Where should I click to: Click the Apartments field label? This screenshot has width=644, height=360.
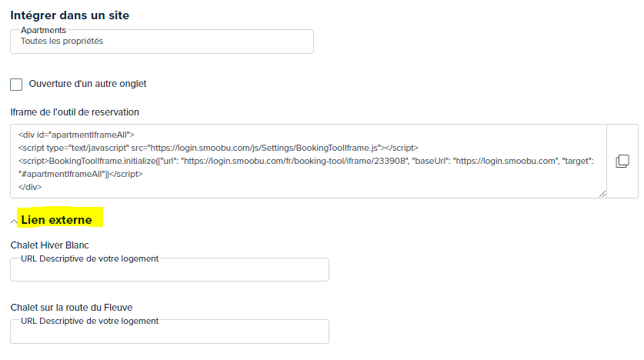[x=44, y=30]
